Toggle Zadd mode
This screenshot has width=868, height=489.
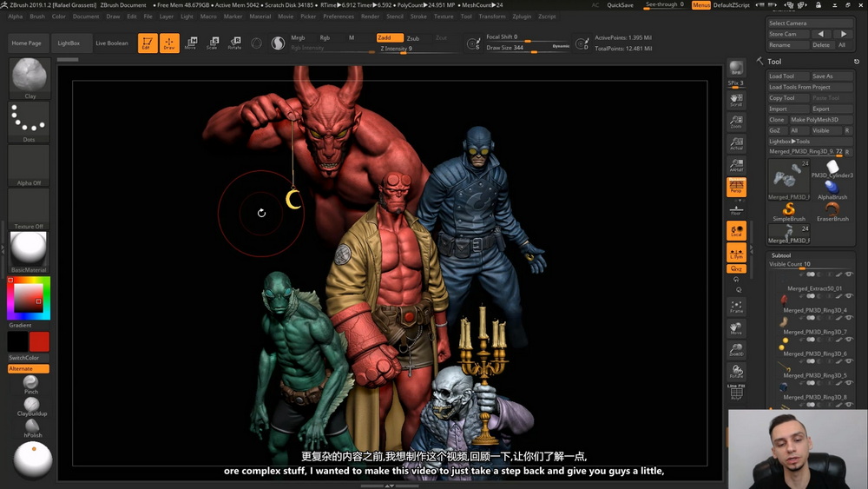[390, 37]
